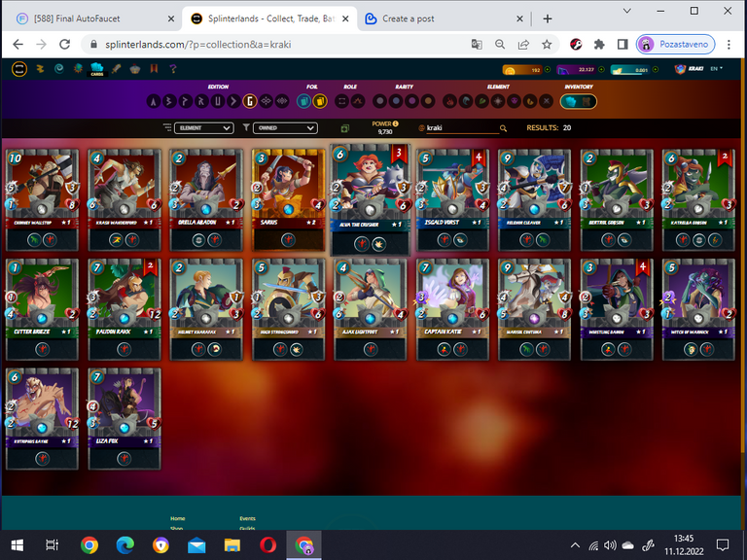Toggle the Fire element filter

tap(449, 101)
